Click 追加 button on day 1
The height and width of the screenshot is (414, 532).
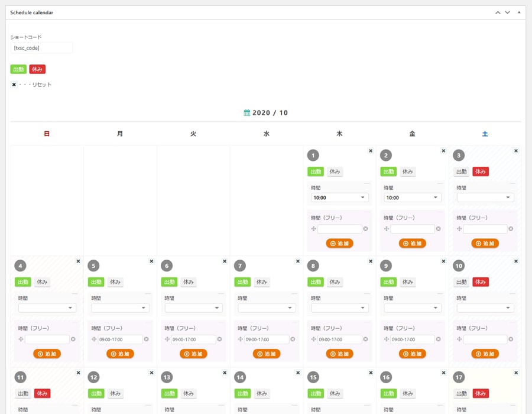click(340, 243)
